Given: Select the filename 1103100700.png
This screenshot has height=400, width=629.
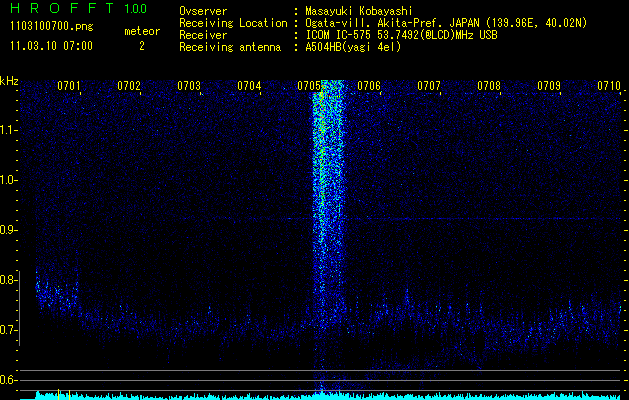Looking at the screenshot, I should click(x=52, y=27).
